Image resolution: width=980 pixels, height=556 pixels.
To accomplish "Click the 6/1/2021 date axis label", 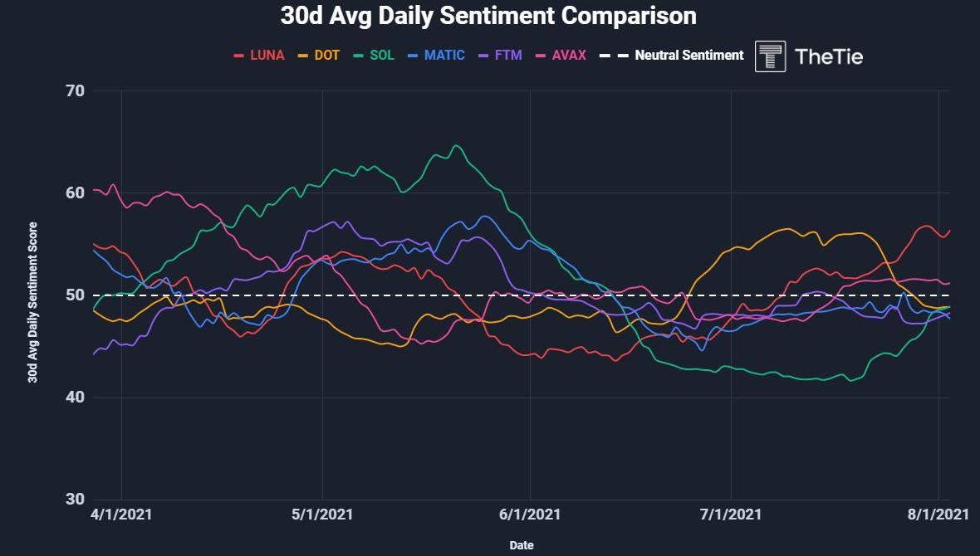I will [530, 515].
